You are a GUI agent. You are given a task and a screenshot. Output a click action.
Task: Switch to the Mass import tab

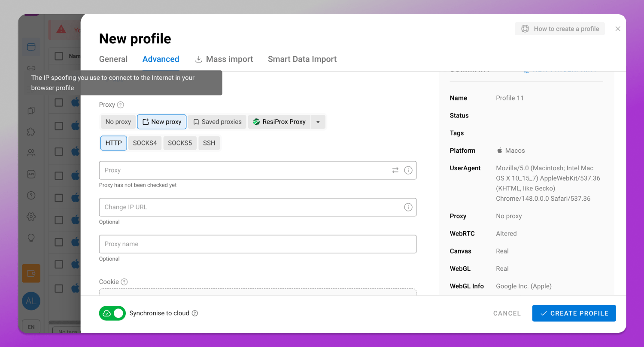pyautogui.click(x=224, y=59)
